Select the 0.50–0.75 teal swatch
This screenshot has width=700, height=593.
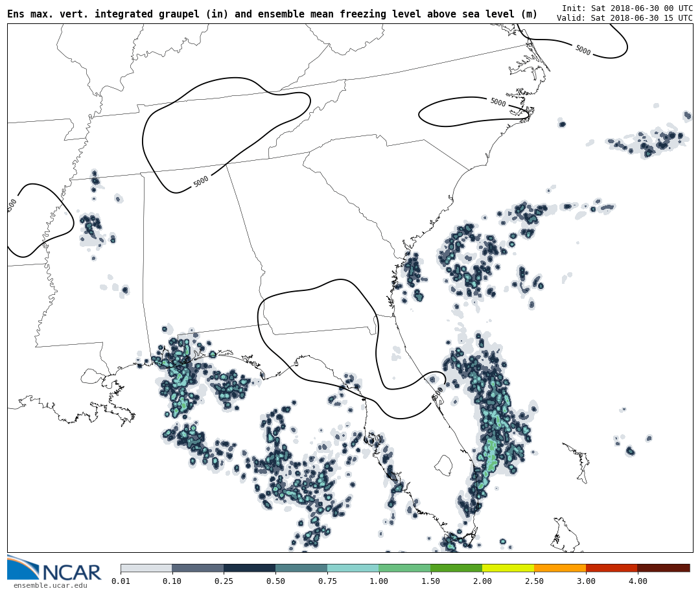[301, 568]
